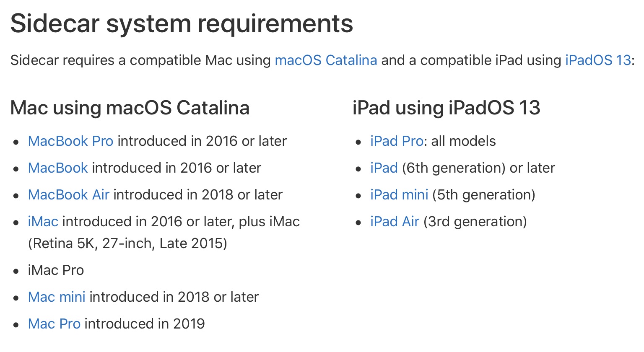Open the iPad Pro link
The width and height of the screenshot is (644, 352).
click(396, 141)
